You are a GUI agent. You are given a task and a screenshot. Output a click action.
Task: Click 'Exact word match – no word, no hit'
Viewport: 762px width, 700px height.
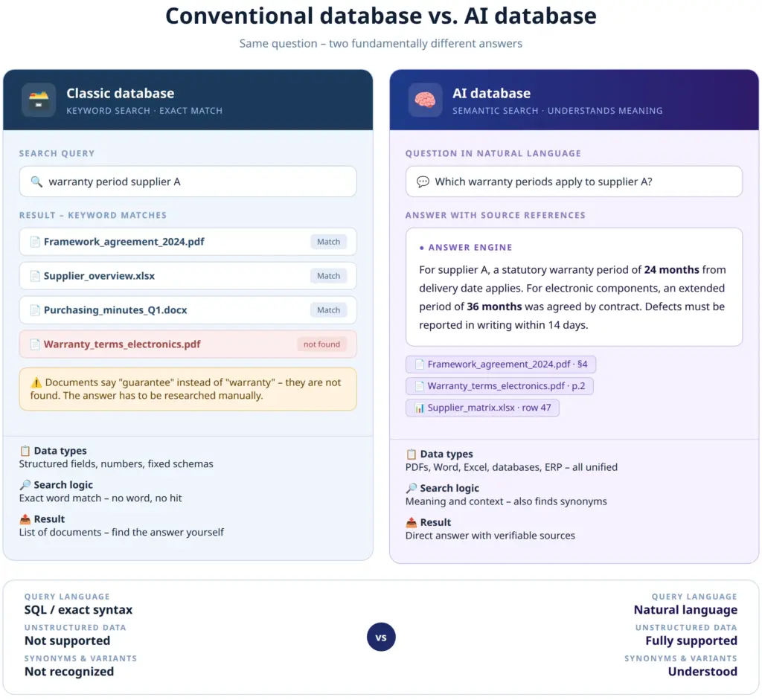pyautogui.click(x=100, y=498)
